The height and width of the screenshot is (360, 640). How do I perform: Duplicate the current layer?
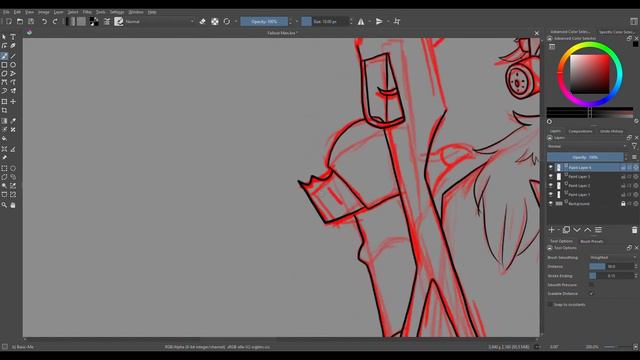point(566,230)
